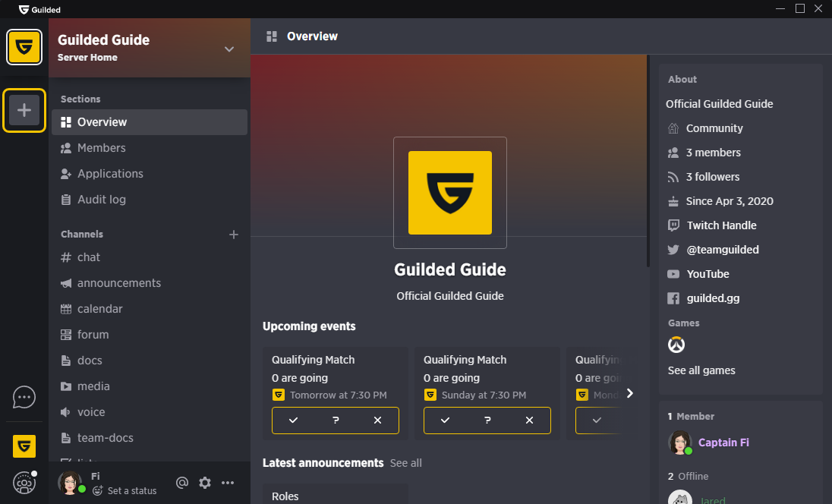Open Tomorrow's Qualifying Match event title

pyautogui.click(x=313, y=360)
